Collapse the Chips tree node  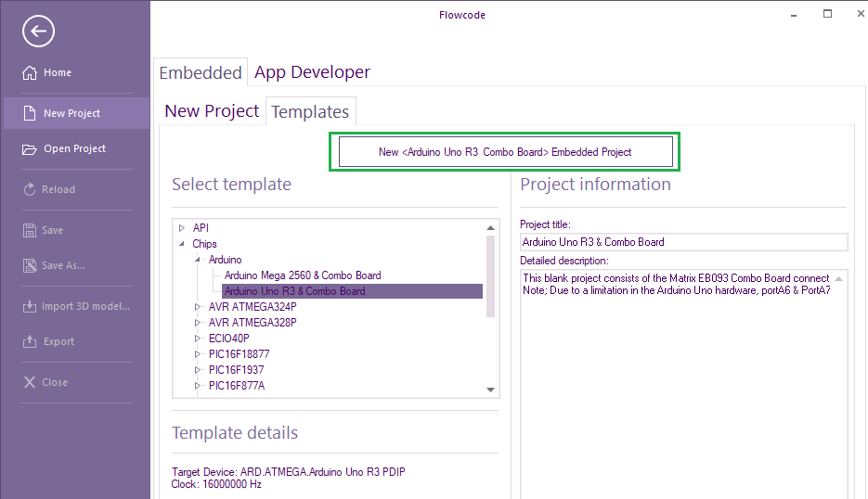pos(182,244)
